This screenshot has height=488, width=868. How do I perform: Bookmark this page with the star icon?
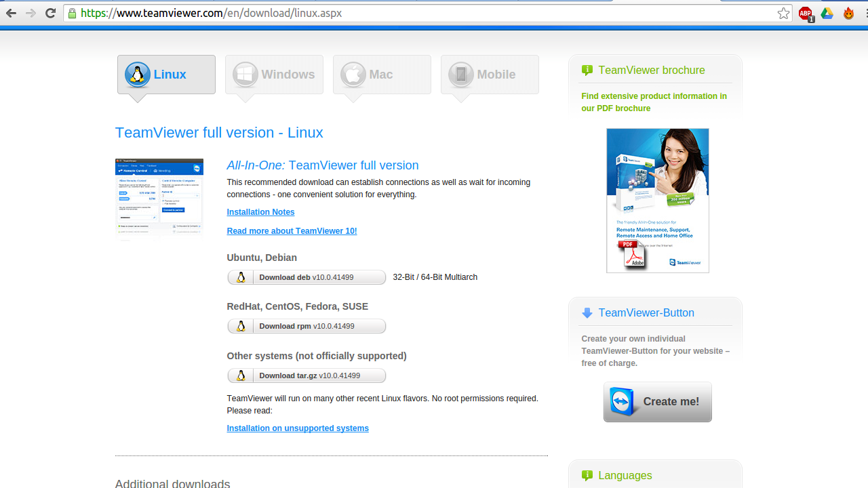[784, 13]
